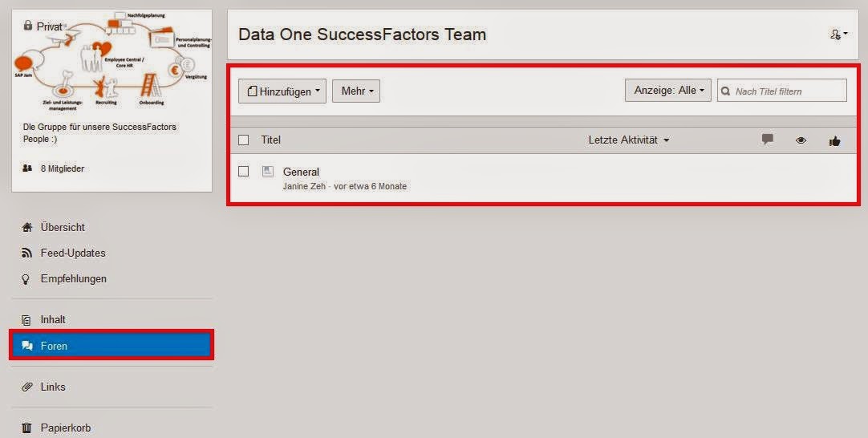This screenshot has width=868, height=438.
Task: Check the box for General forum
Action: click(244, 172)
